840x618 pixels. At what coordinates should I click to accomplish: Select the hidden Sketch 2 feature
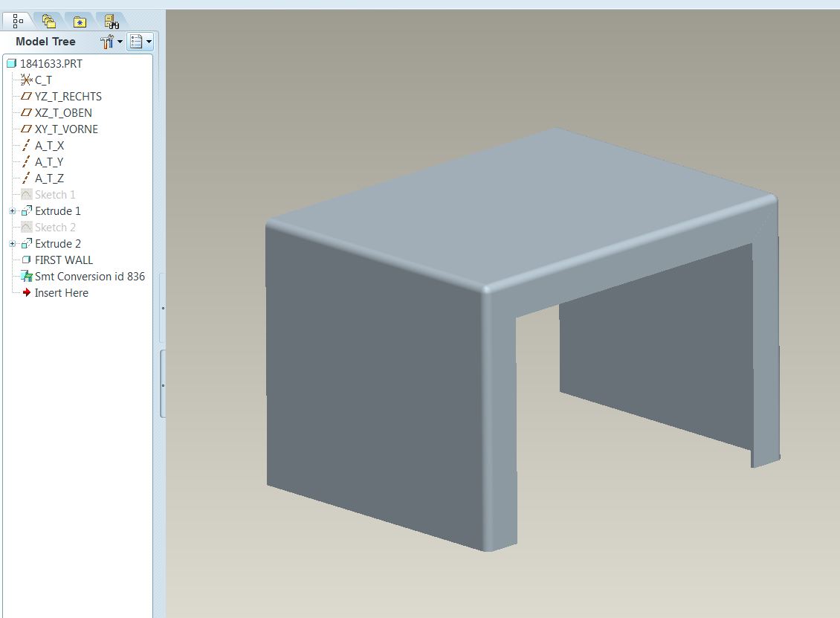tap(55, 228)
